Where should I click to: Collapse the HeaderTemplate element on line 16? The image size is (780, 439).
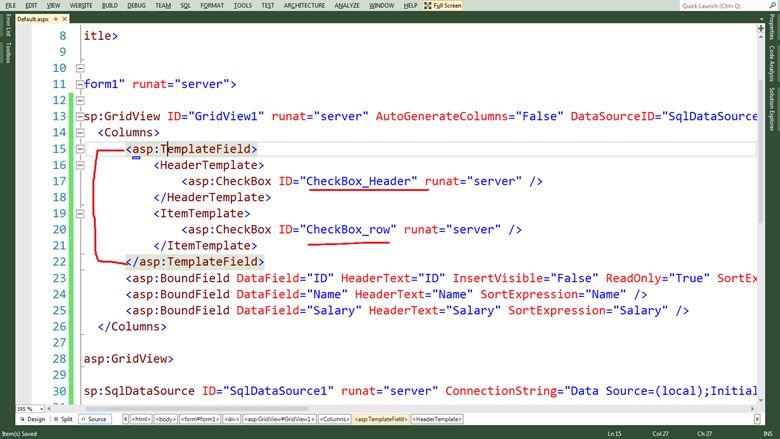[x=80, y=165]
